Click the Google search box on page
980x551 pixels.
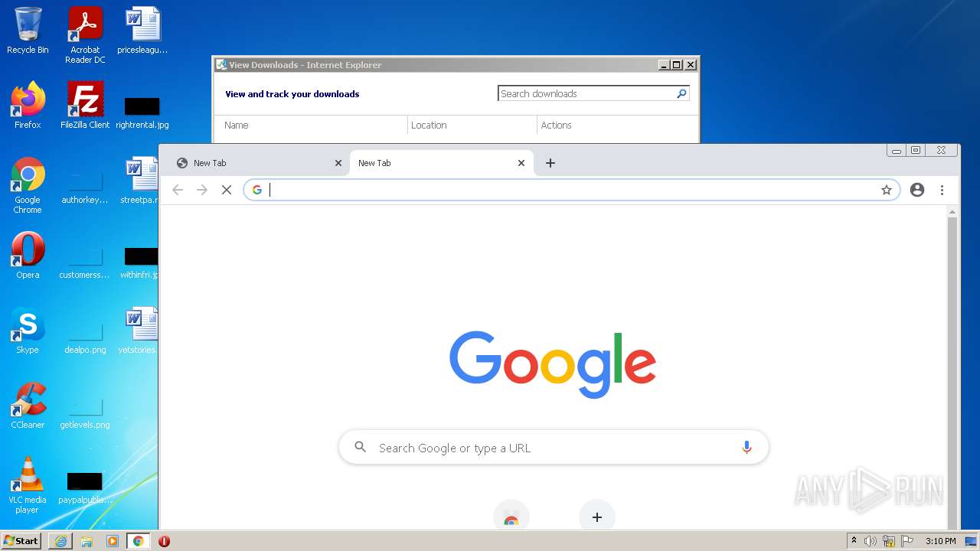point(554,448)
